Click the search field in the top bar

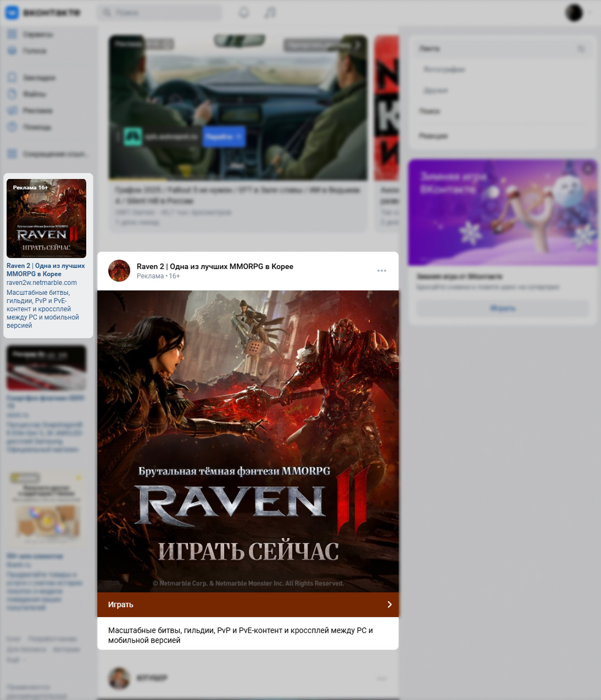[160, 12]
